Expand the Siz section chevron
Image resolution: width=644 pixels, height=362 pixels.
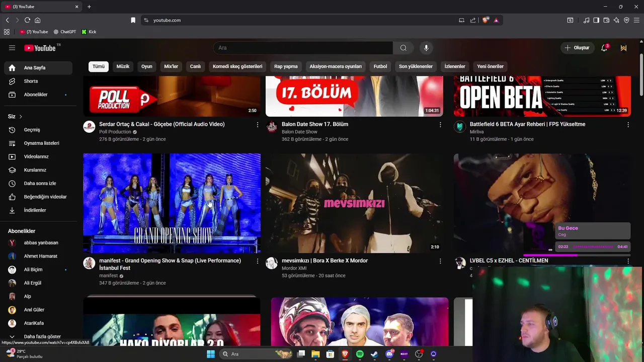pos(21,117)
